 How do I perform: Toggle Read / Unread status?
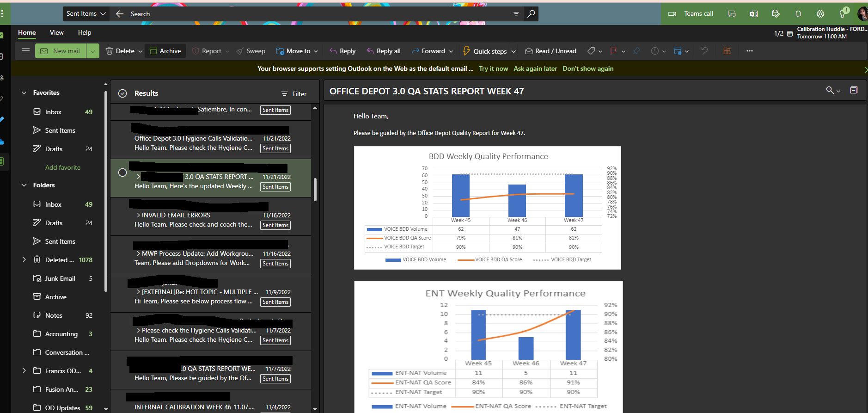[x=550, y=51]
